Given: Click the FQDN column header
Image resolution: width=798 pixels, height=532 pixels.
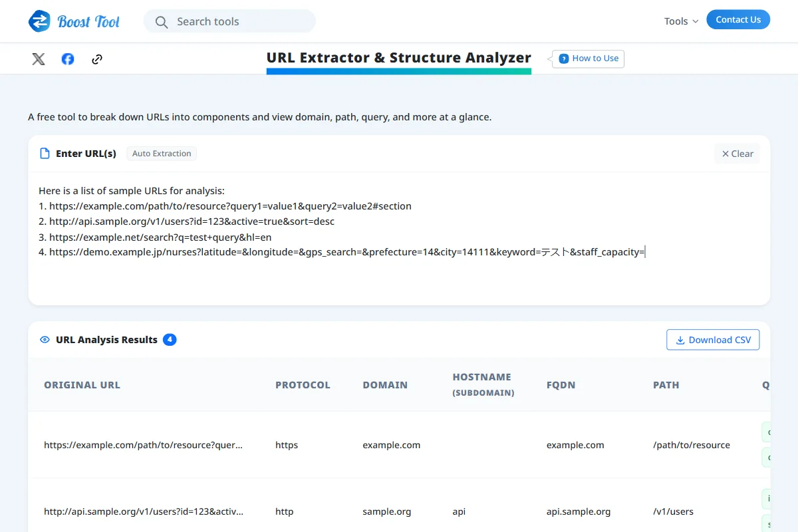Looking at the screenshot, I should pyautogui.click(x=560, y=385).
